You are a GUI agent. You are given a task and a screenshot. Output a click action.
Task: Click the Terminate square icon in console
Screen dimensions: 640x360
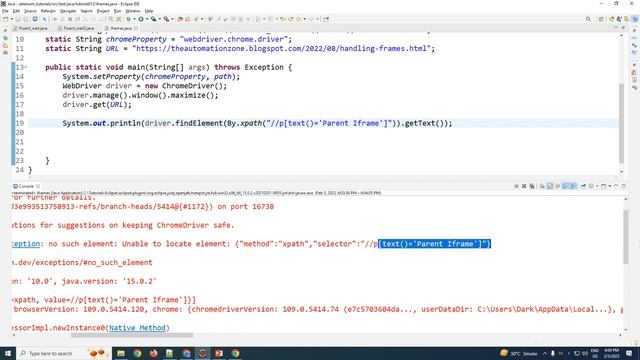[x=516, y=186]
